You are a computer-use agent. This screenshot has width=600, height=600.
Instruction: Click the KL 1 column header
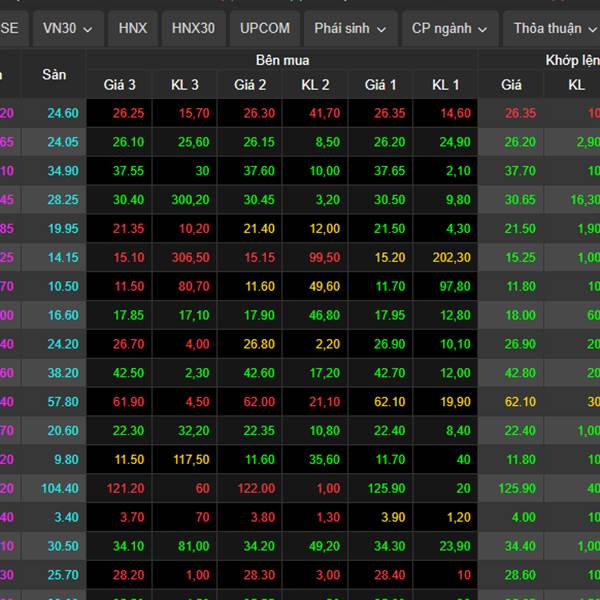(445, 85)
